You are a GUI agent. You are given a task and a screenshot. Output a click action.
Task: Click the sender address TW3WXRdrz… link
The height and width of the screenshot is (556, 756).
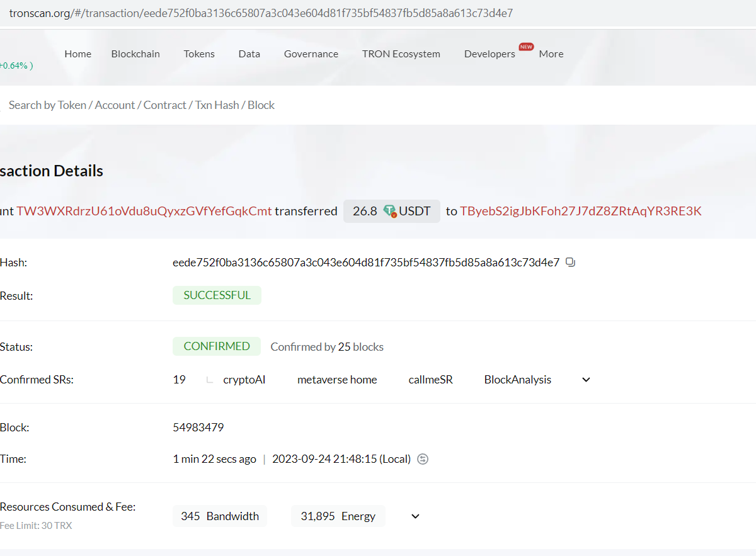[144, 211]
